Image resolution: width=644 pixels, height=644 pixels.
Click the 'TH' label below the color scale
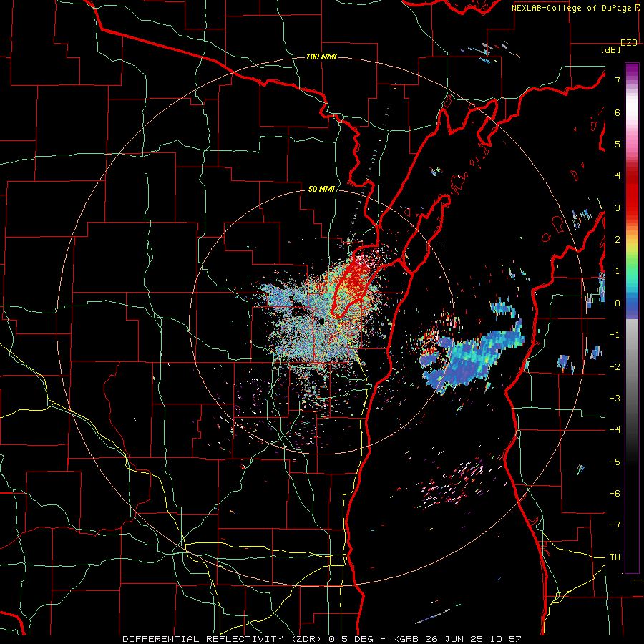pyautogui.click(x=615, y=557)
